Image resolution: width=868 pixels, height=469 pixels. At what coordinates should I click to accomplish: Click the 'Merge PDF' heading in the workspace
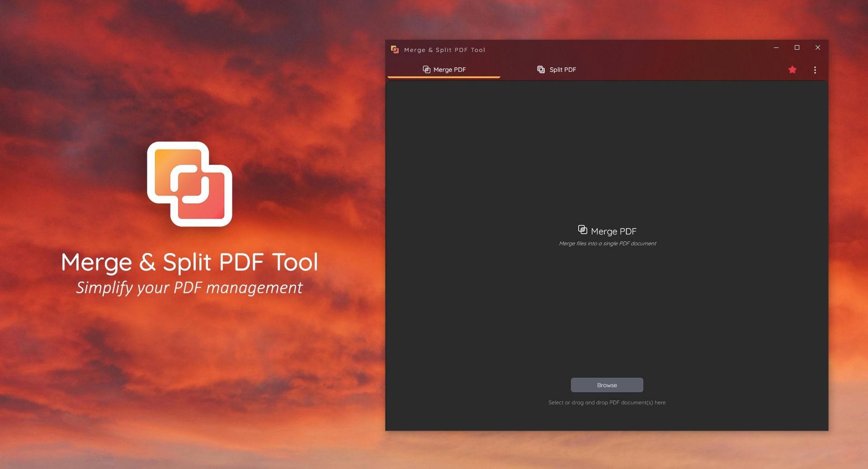(614, 231)
